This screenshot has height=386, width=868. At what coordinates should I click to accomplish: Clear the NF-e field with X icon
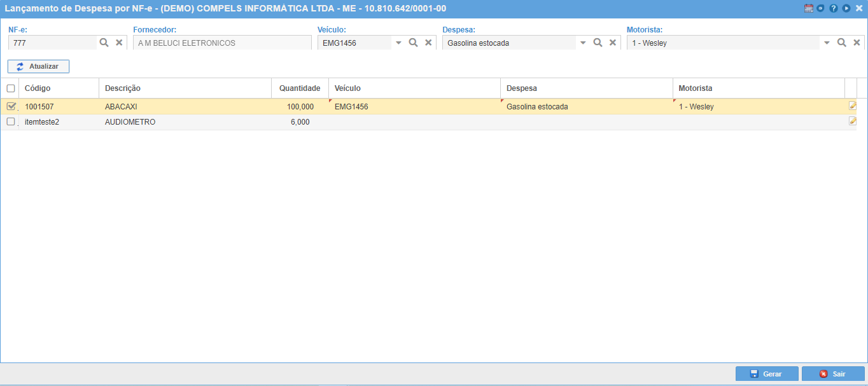coord(119,43)
